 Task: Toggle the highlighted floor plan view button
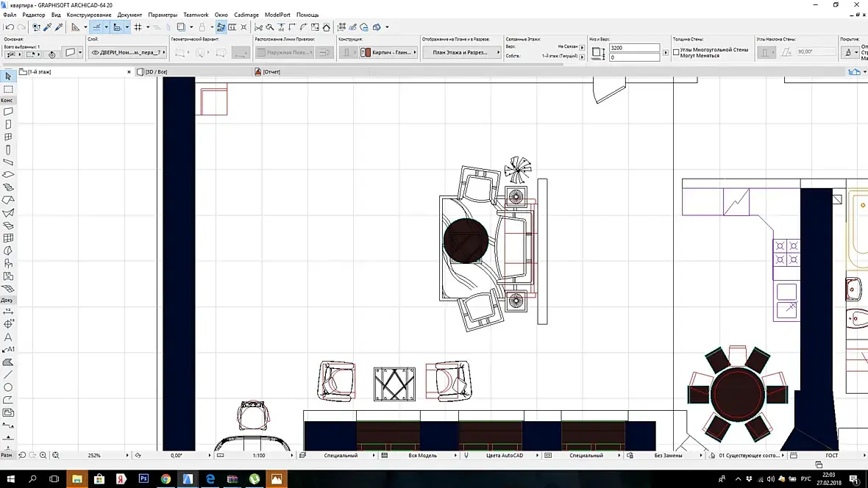pos(221,27)
